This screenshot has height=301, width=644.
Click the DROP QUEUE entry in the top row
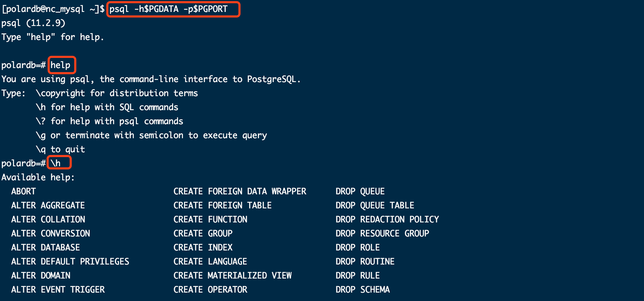[360, 192]
